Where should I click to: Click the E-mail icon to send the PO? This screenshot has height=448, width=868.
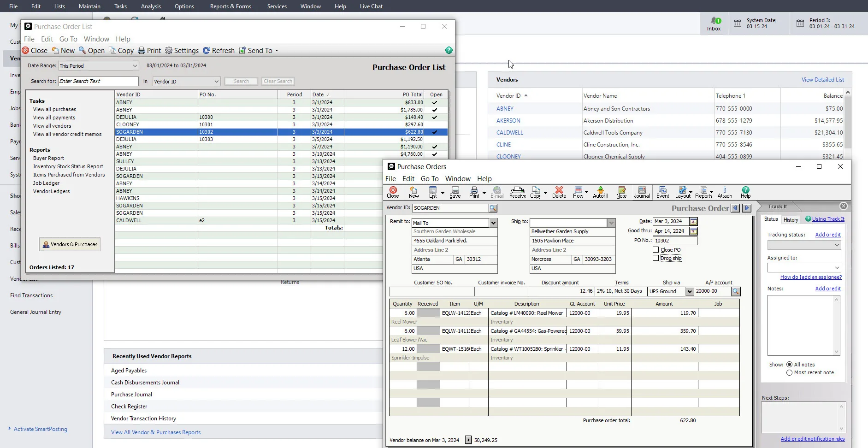point(497,193)
